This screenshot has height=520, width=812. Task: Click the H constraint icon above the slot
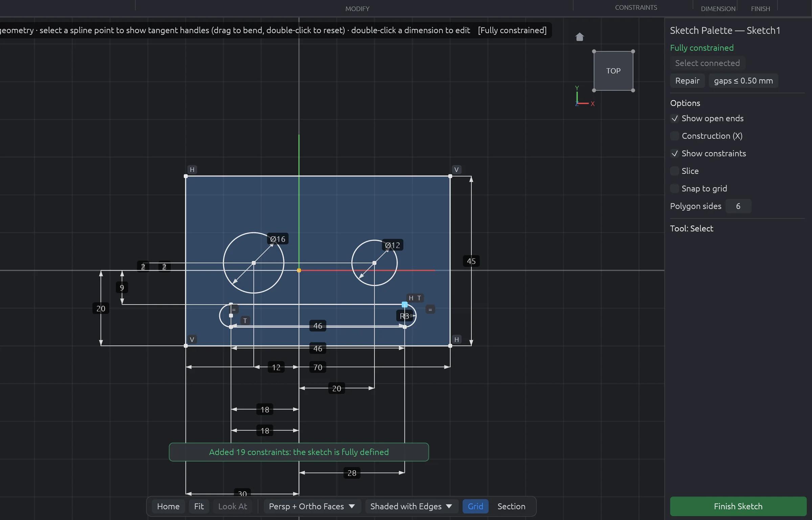click(411, 298)
